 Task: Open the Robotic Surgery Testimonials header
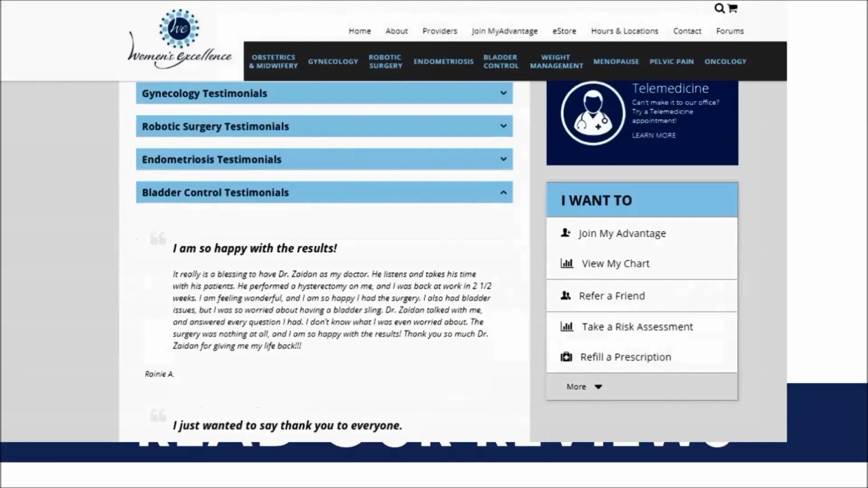pos(324,126)
